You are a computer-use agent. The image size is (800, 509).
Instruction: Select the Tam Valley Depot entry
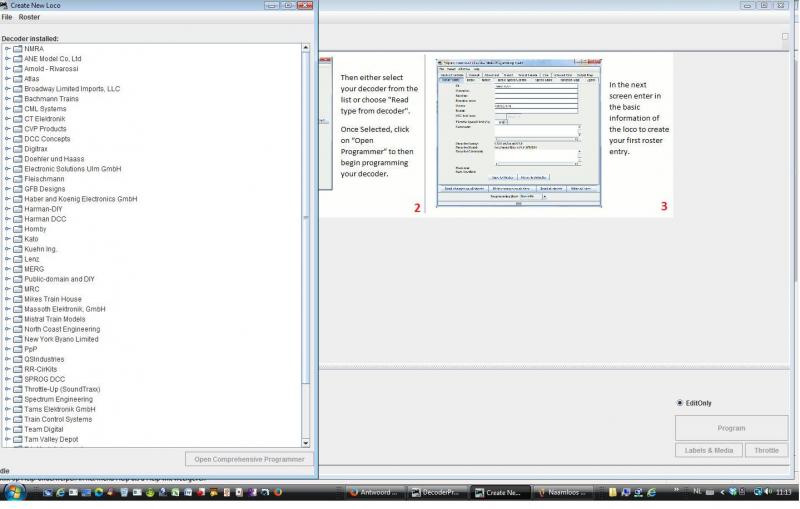coord(52,439)
